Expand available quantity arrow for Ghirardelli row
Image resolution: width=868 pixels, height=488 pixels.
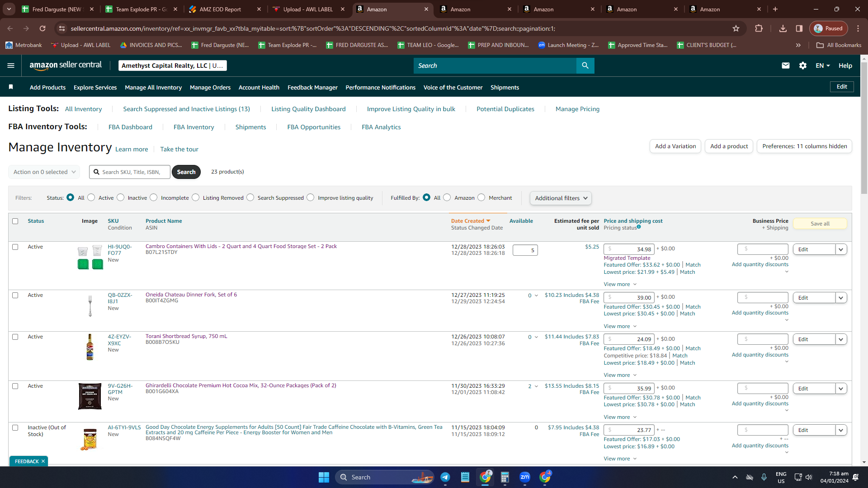point(536,386)
